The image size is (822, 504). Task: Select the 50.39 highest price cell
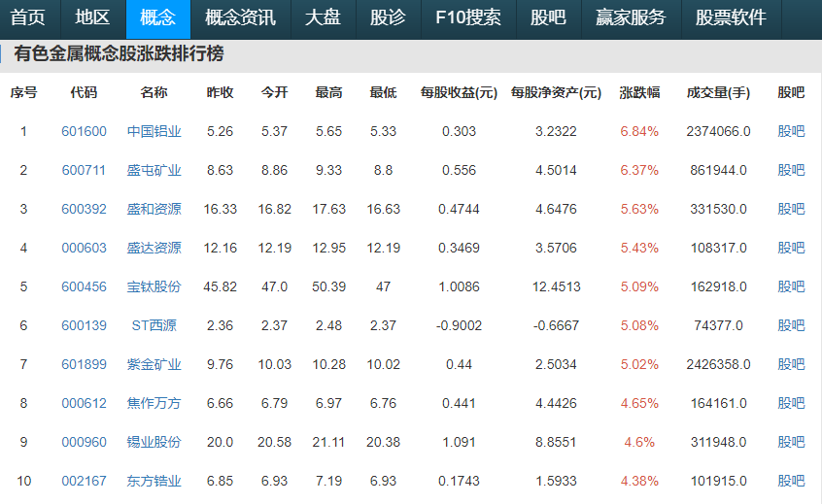(328, 286)
